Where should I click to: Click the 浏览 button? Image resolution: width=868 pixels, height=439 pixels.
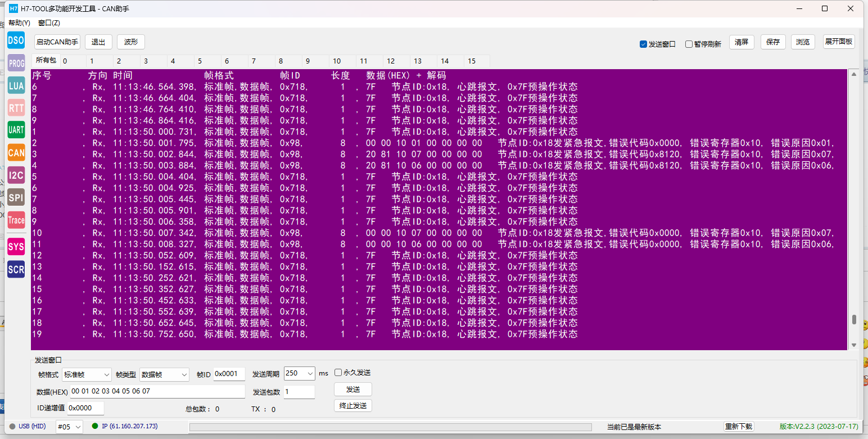[803, 42]
